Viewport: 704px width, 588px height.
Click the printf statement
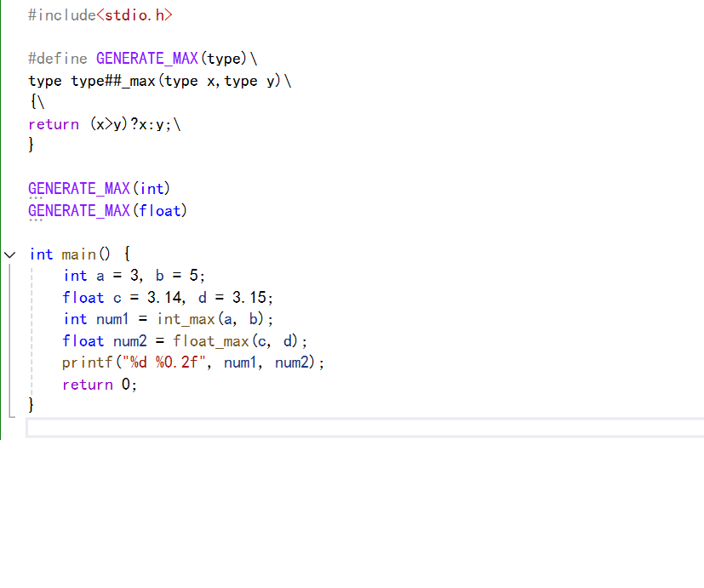pyautogui.click(x=193, y=363)
